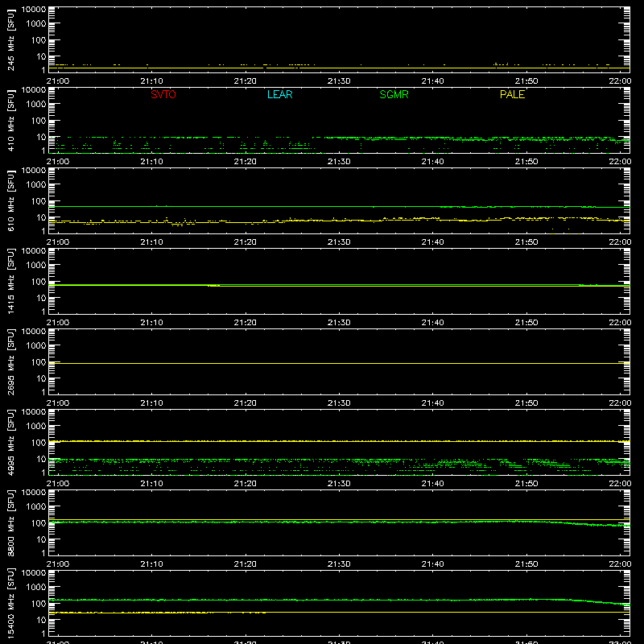644x644 pixels.
Task: Select the 15400 MHz [SFU] axis label
Action: pos(11,603)
